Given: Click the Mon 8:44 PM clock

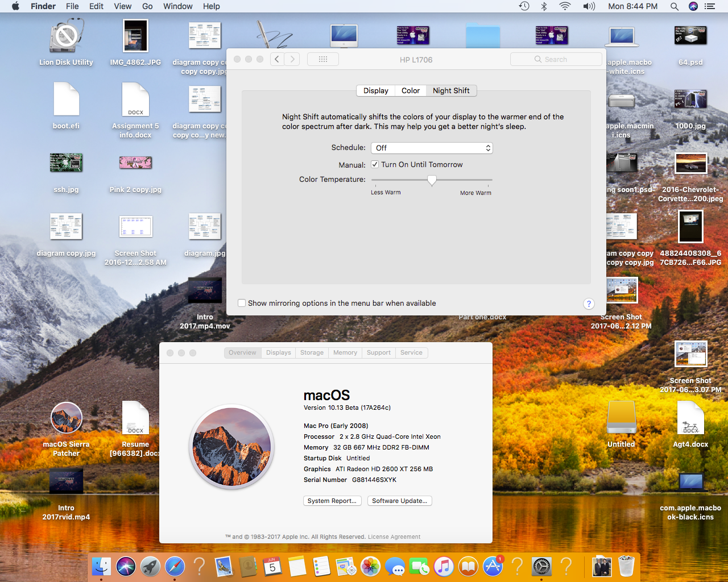Looking at the screenshot, I should point(632,6).
